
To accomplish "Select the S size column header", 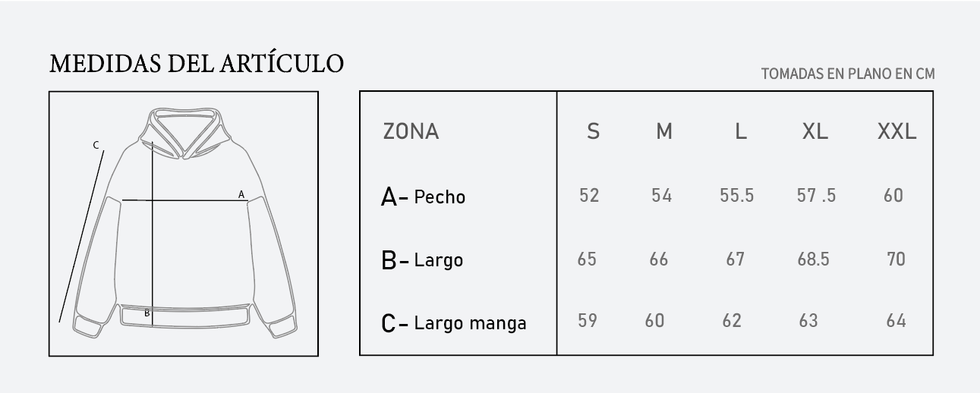I will coord(594,131).
